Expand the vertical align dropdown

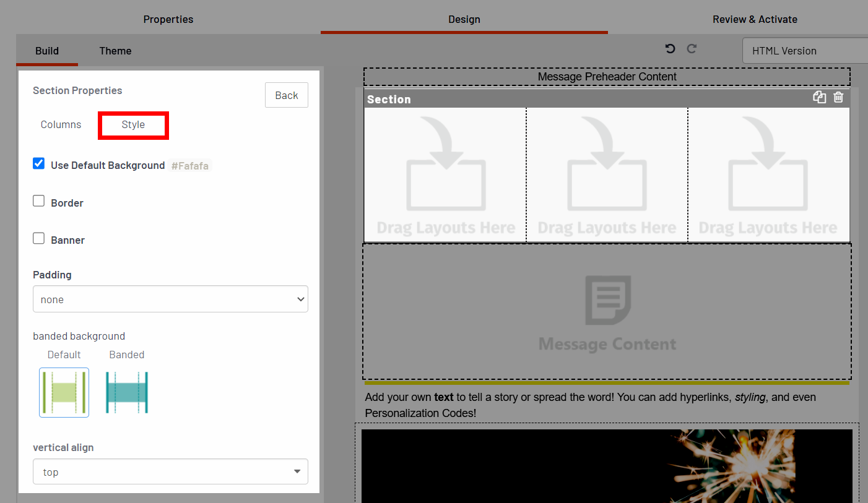pyautogui.click(x=170, y=472)
